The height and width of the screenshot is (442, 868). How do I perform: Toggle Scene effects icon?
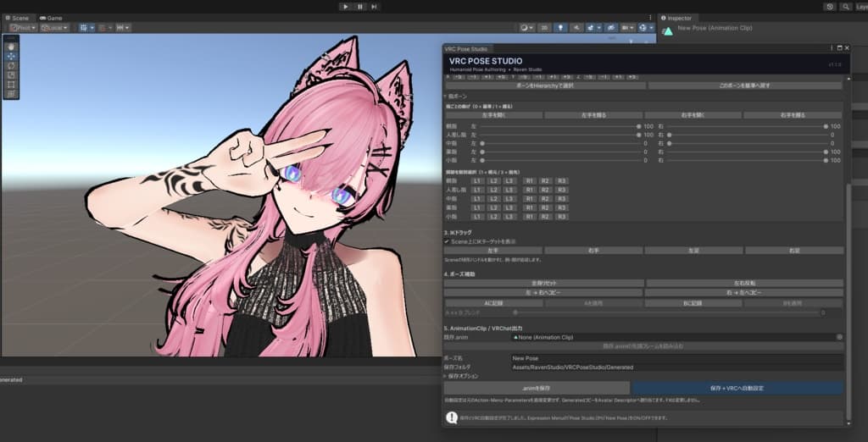[x=593, y=28]
